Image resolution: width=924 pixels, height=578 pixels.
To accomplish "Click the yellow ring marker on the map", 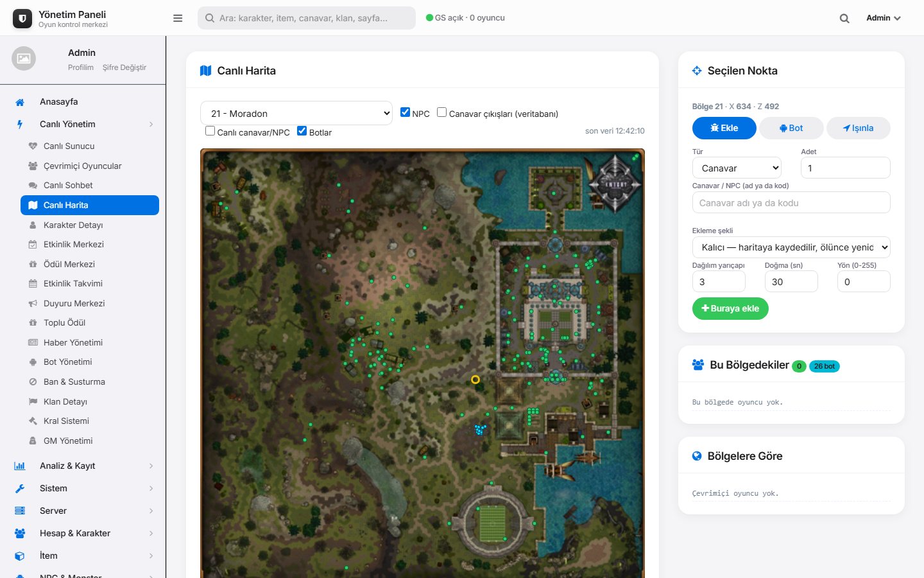I will [475, 380].
